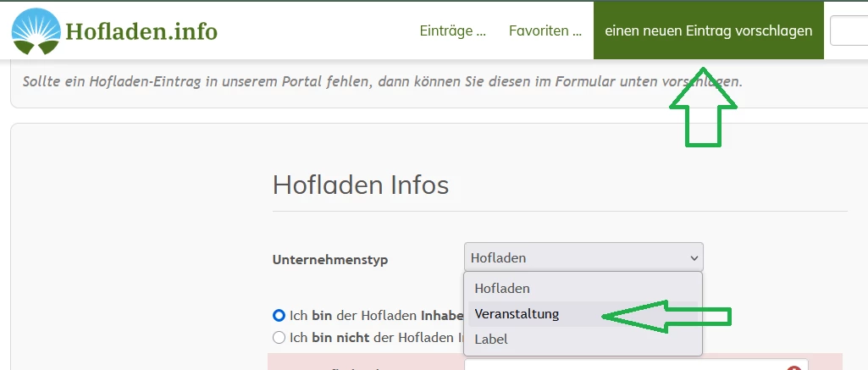Viewport: 868px width, 370px height.
Task: Focus the search box in the top bar
Action: pyautogui.click(x=849, y=31)
